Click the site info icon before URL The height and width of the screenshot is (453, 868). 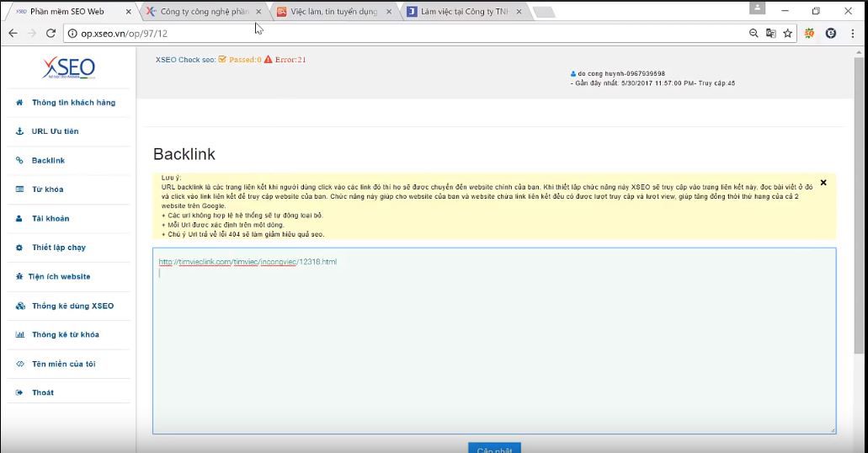click(72, 33)
